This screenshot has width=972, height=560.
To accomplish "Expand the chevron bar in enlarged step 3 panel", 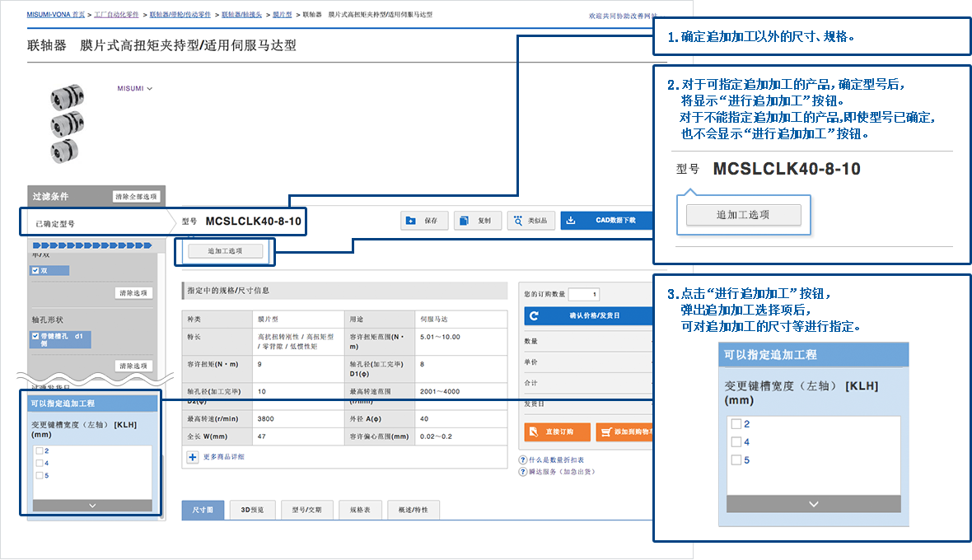I will (813, 504).
